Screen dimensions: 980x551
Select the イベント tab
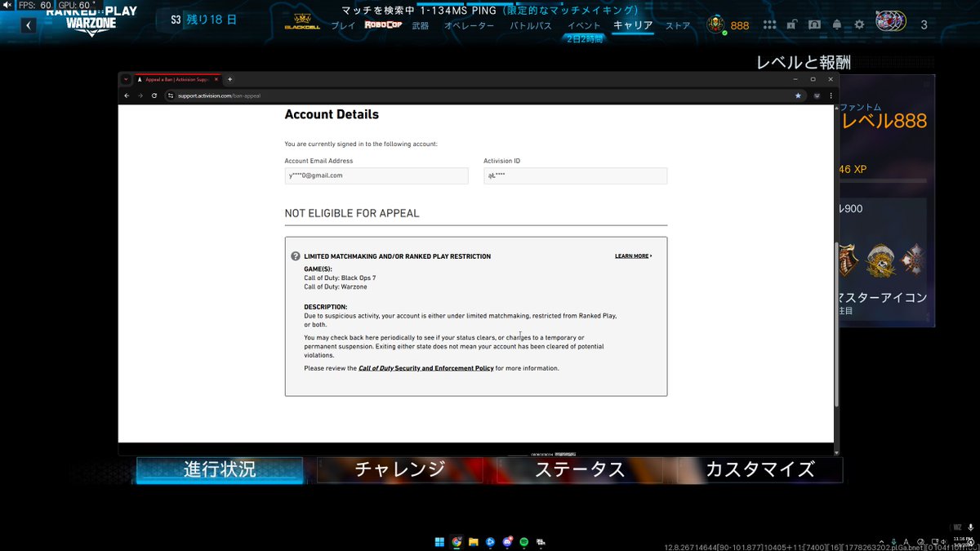(x=584, y=26)
